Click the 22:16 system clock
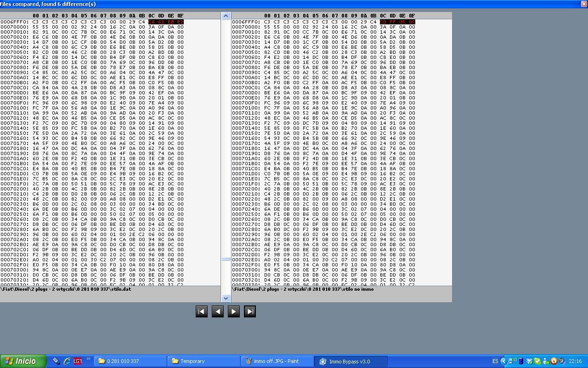Viewport: 588px width, 368px height. tap(575, 361)
